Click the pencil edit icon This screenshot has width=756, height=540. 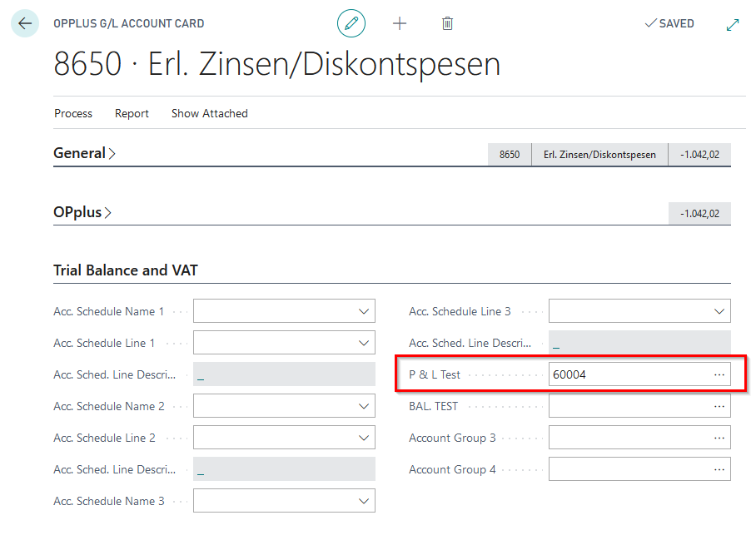[x=351, y=24]
